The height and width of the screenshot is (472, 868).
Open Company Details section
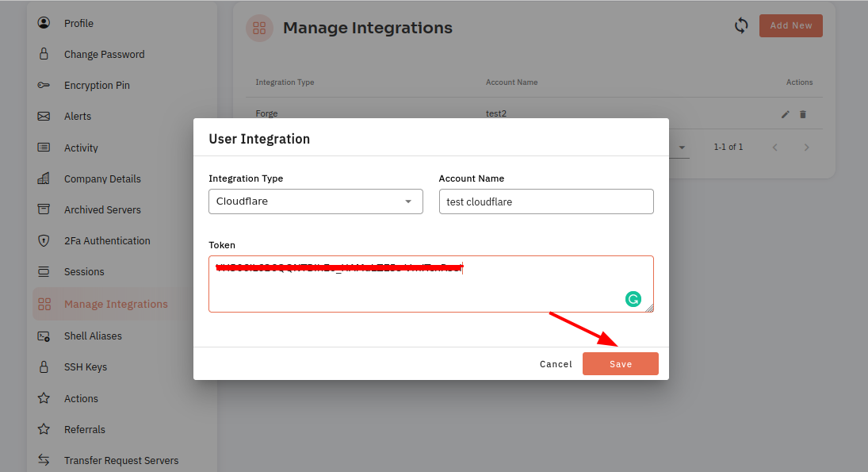click(x=102, y=179)
